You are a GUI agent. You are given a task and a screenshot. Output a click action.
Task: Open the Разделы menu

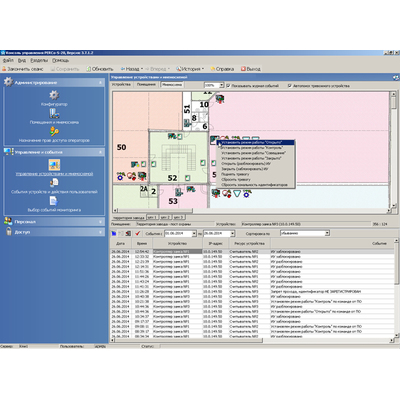click(x=39, y=60)
